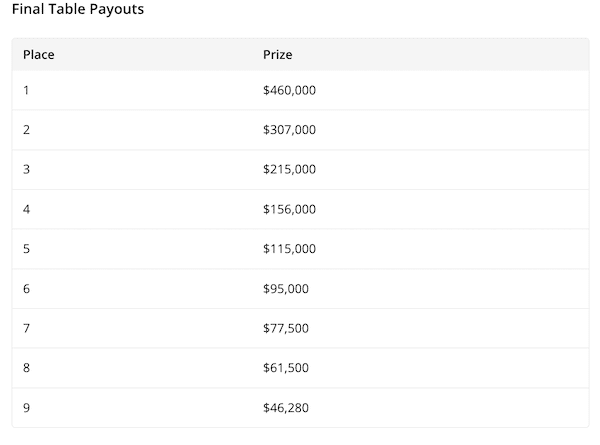This screenshot has width=600, height=445.
Task: Select the $115,000 prize value
Action: coord(289,249)
